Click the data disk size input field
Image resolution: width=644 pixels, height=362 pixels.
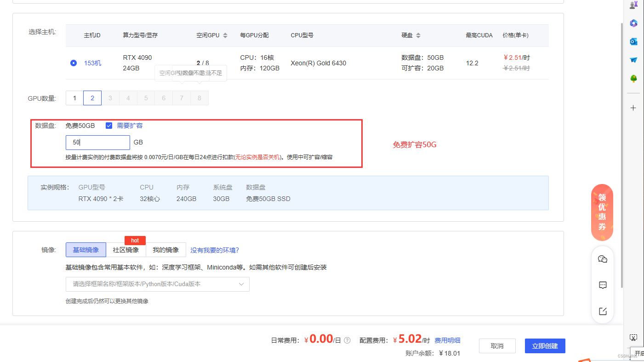tap(97, 143)
